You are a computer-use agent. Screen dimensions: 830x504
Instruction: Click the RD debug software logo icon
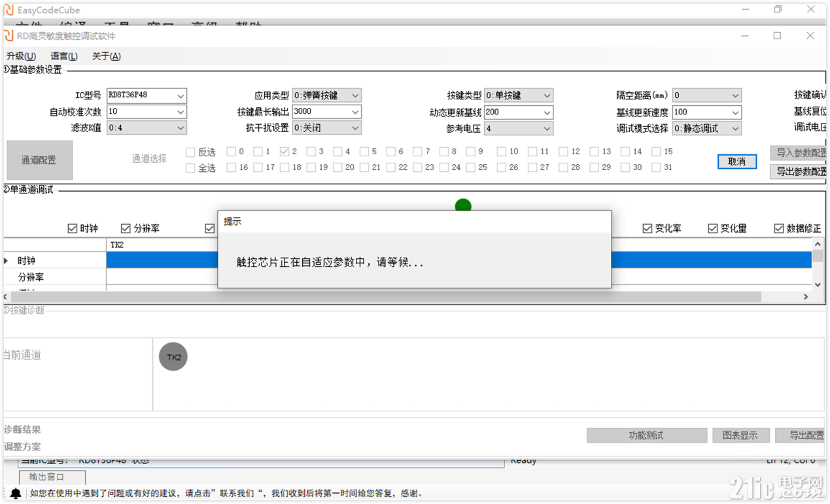[x=9, y=35]
